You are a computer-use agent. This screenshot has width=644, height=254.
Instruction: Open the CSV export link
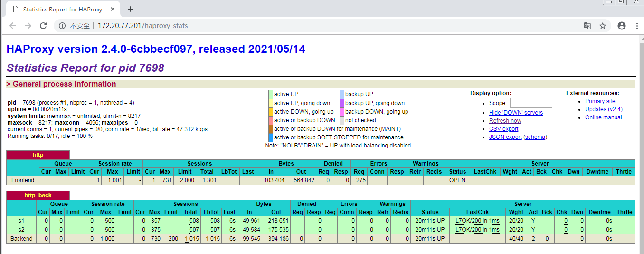coord(503,129)
